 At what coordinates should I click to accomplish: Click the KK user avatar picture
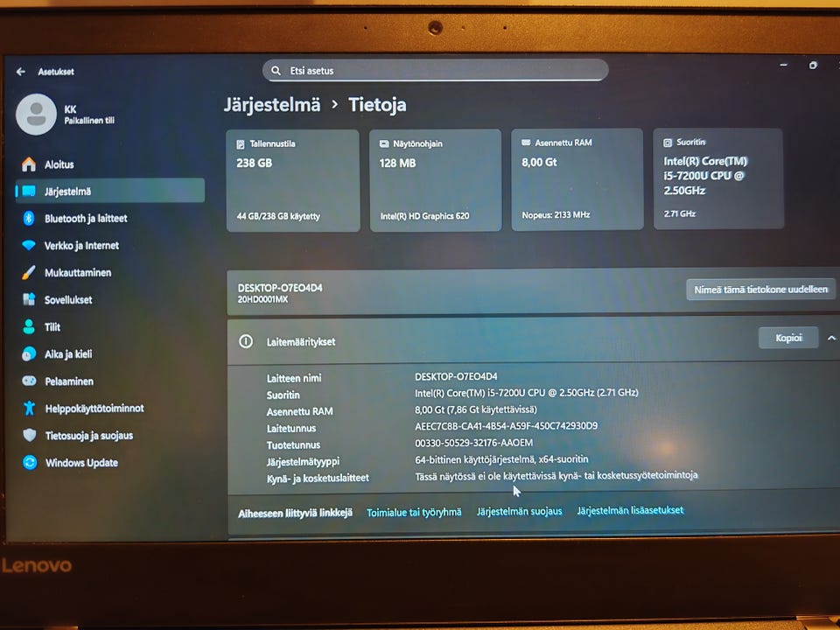coord(36,114)
